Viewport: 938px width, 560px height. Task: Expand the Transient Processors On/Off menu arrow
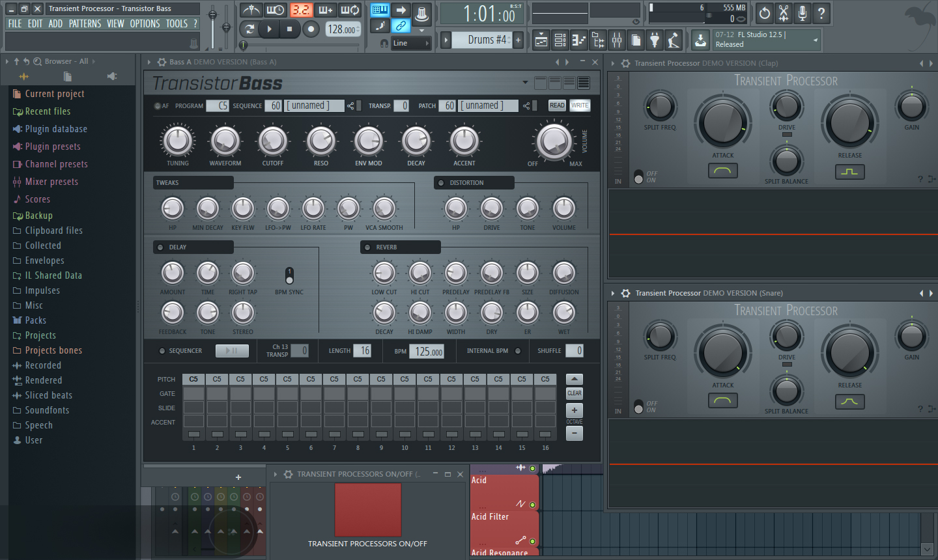[276, 474]
